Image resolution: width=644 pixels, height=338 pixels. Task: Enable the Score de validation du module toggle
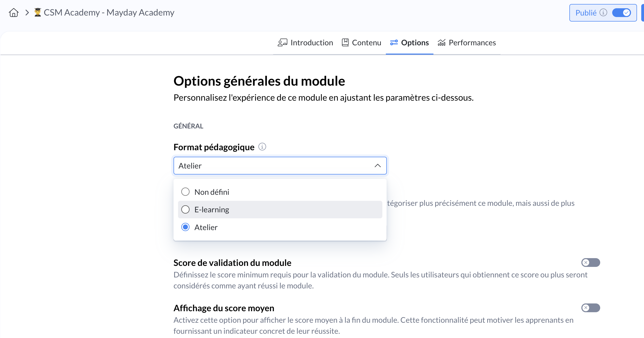coord(590,263)
